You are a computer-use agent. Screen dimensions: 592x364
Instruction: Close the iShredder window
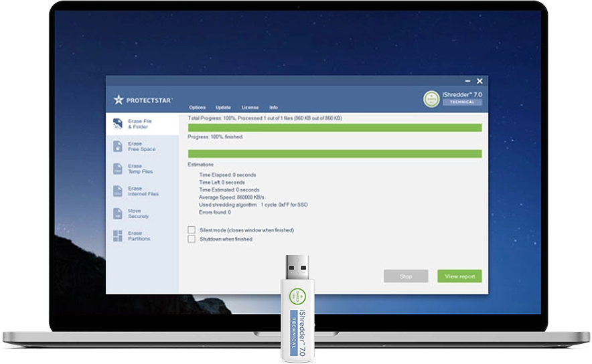pos(479,81)
